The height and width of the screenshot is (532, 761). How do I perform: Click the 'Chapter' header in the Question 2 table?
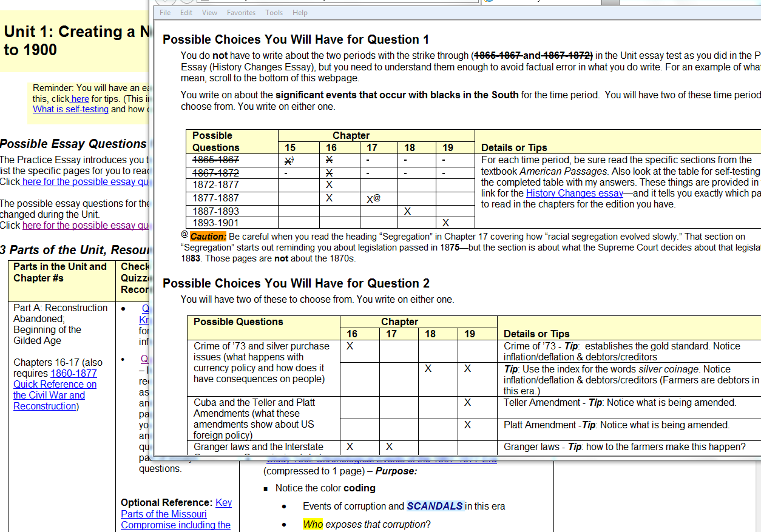399,322
